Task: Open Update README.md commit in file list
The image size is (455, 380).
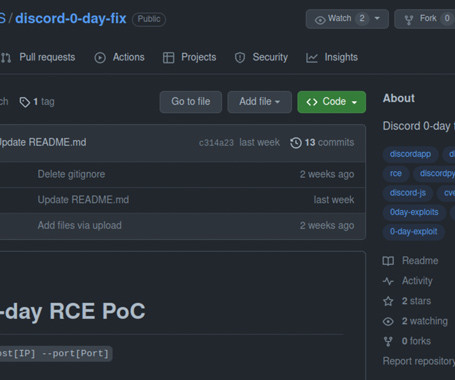Action: click(83, 200)
